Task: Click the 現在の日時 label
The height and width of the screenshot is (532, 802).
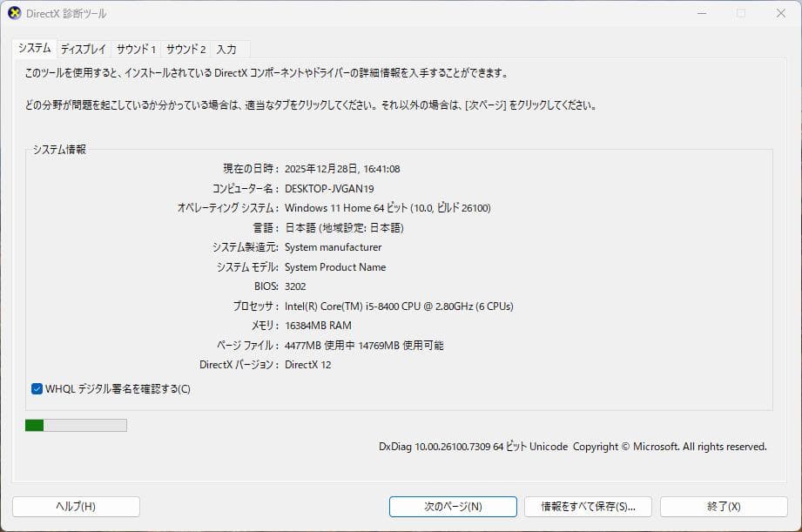Action: click(x=251, y=169)
